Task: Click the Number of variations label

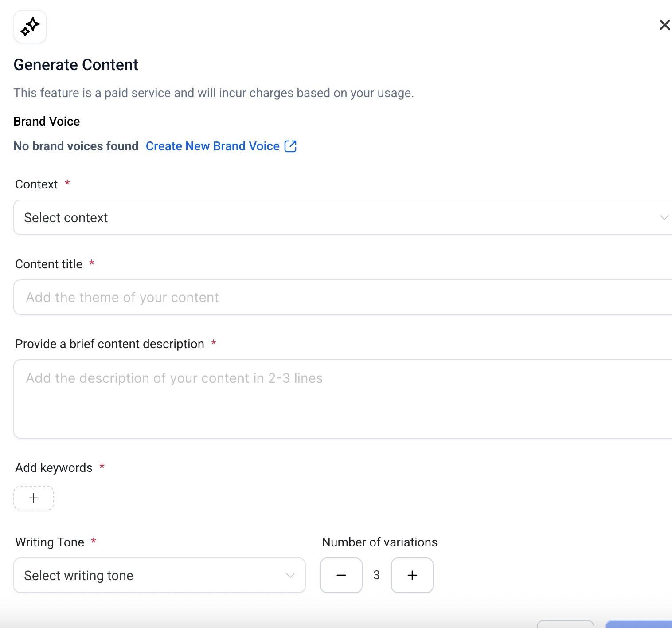Action: [x=379, y=542]
